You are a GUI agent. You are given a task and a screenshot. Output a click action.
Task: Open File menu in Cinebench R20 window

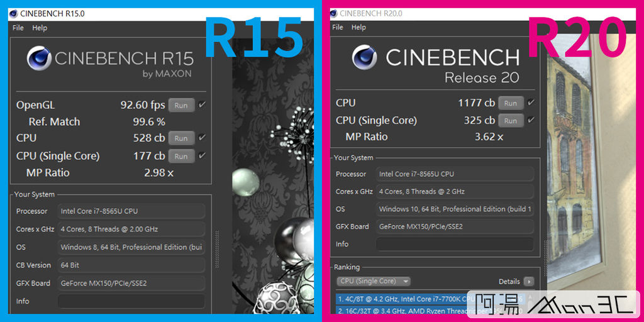[x=338, y=27]
